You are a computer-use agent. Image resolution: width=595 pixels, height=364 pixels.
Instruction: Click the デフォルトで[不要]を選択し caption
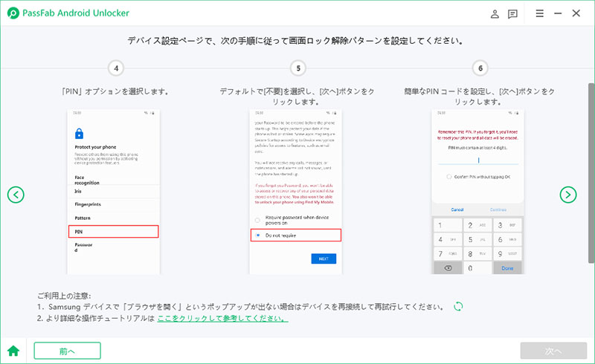297,97
